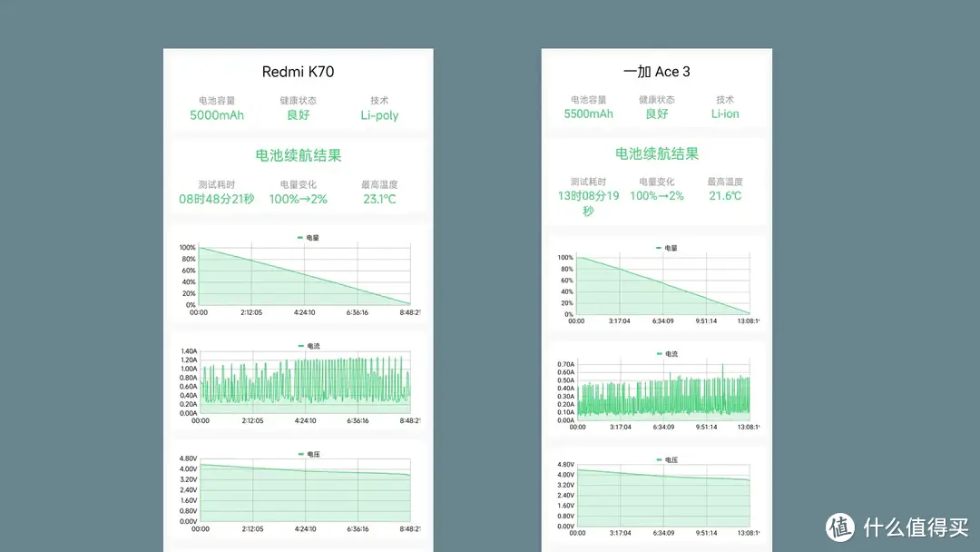The width and height of the screenshot is (980, 552).
Task: Toggle the 电量 legend in Redmi K70 chart
Action: (x=309, y=238)
